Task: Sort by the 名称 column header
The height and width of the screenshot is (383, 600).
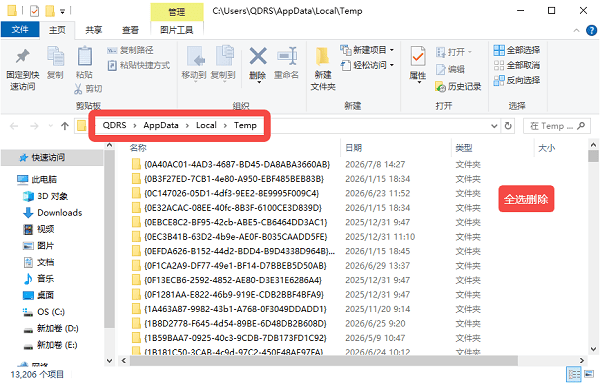Action: 138,148
